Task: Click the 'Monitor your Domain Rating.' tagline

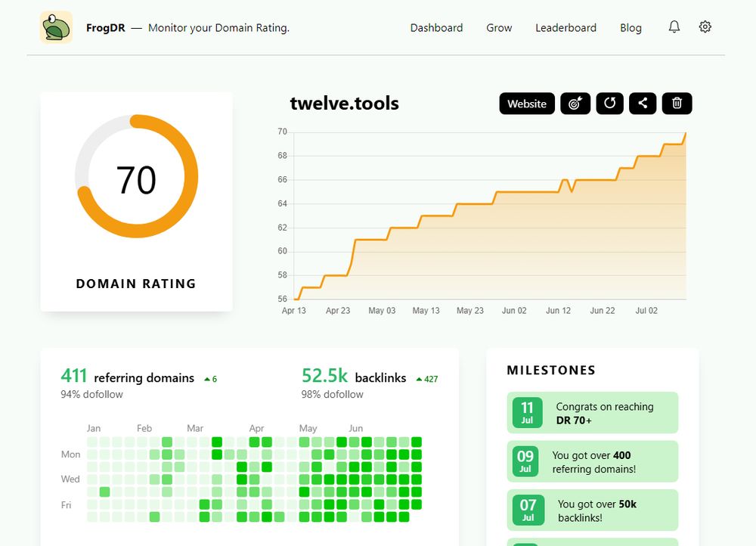Action: coord(219,28)
